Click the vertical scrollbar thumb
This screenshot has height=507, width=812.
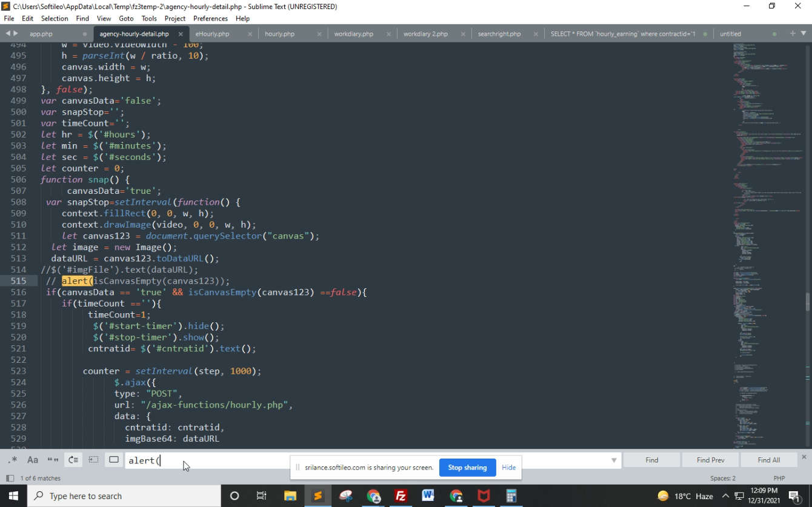point(807,301)
